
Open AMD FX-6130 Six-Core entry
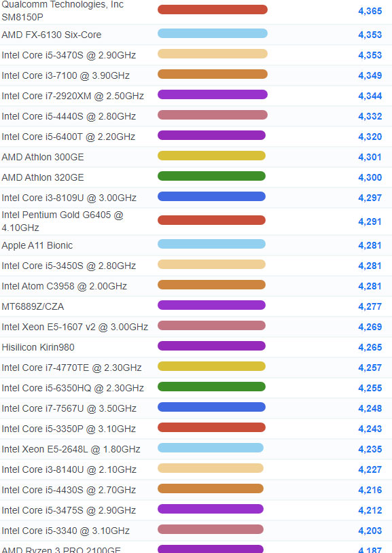tap(52, 35)
